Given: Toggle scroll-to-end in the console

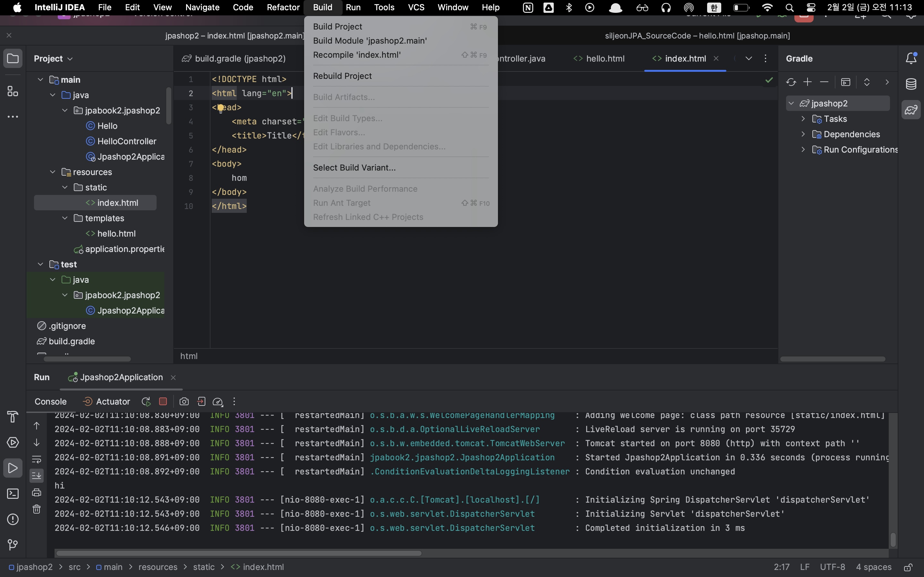Looking at the screenshot, I should click(x=37, y=475).
